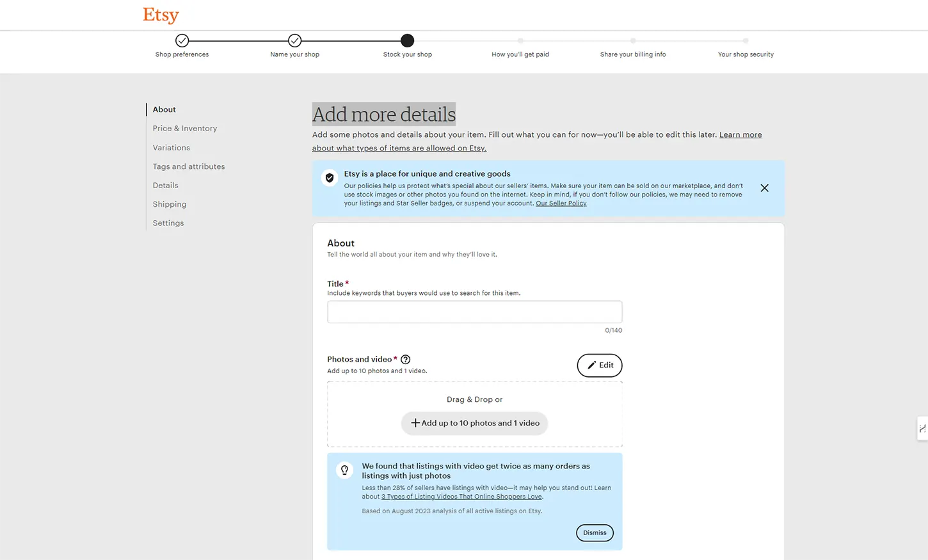Open 3 Types of Listing Videos link
The image size is (928, 560).
point(461,497)
